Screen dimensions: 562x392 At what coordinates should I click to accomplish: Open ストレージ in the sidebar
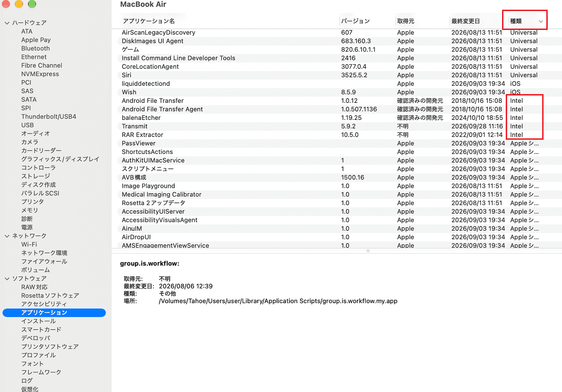coord(35,176)
